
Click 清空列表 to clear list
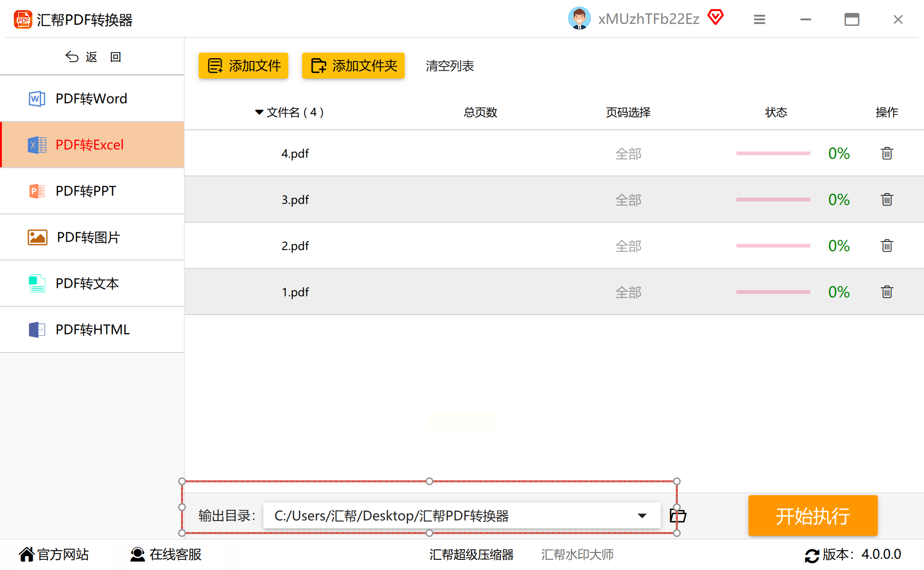coord(450,66)
